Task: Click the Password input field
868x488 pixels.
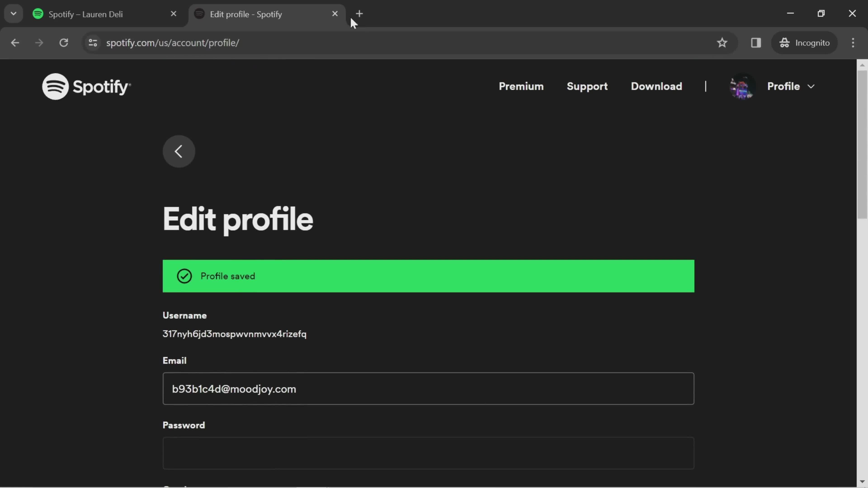Action: 428,453
